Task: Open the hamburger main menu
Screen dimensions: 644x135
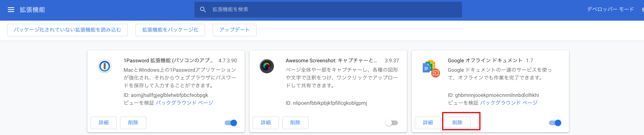Action: [x=11, y=10]
